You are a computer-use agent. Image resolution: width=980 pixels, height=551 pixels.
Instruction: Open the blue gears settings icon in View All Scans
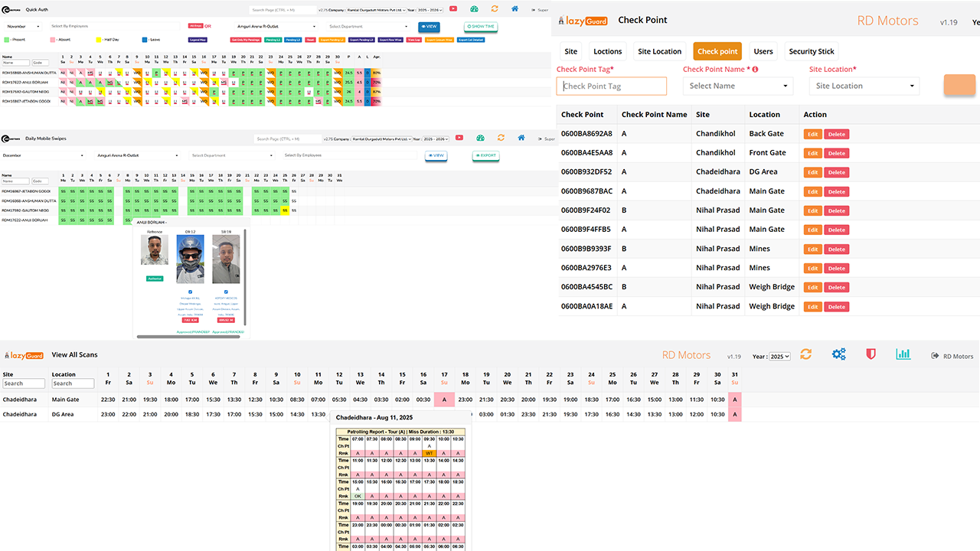(x=839, y=354)
